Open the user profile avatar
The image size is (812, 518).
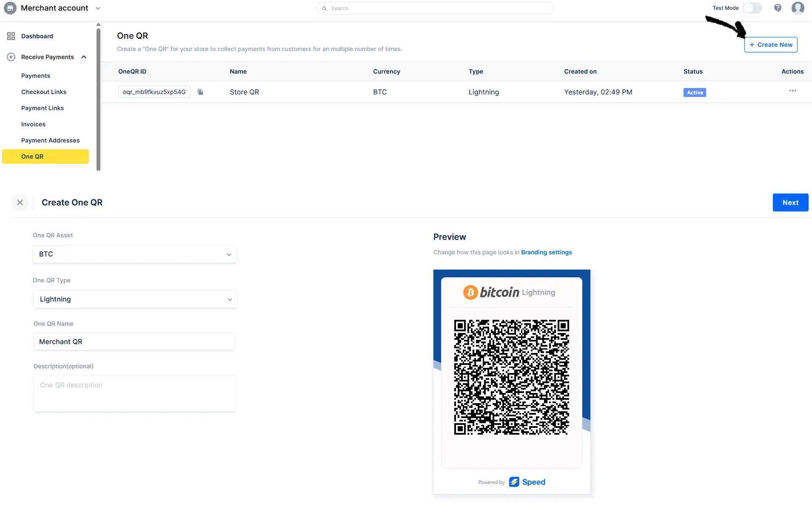pos(798,8)
